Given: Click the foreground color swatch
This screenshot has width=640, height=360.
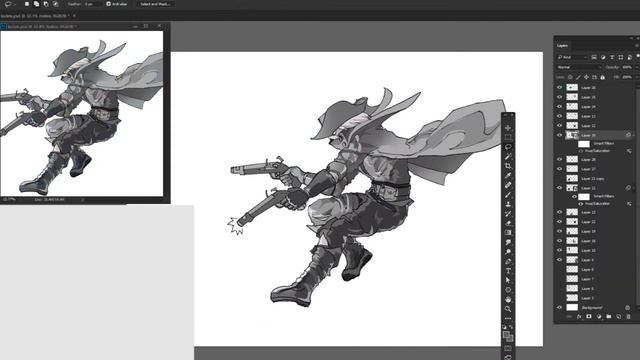Looking at the screenshot, I should [x=506, y=335].
